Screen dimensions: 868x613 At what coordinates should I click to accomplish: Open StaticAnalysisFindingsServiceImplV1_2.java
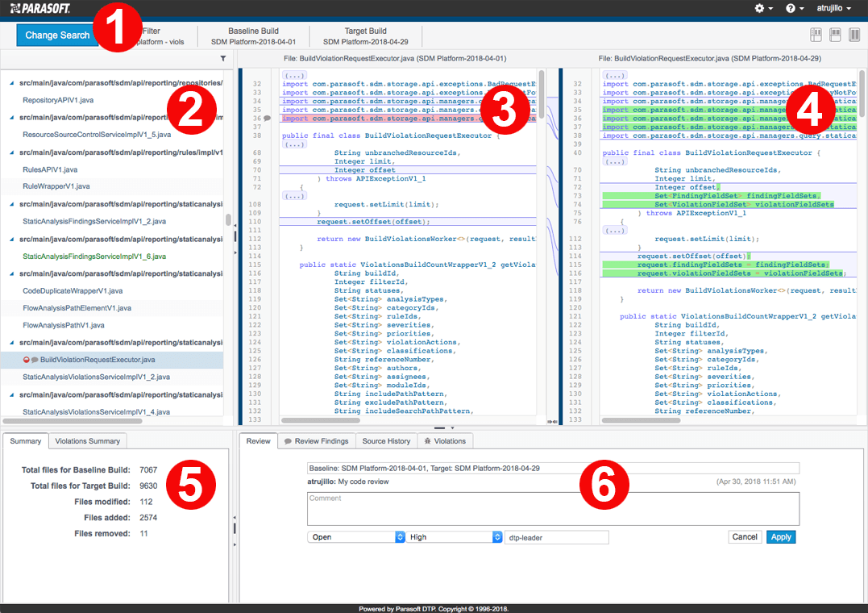[94, 221]
